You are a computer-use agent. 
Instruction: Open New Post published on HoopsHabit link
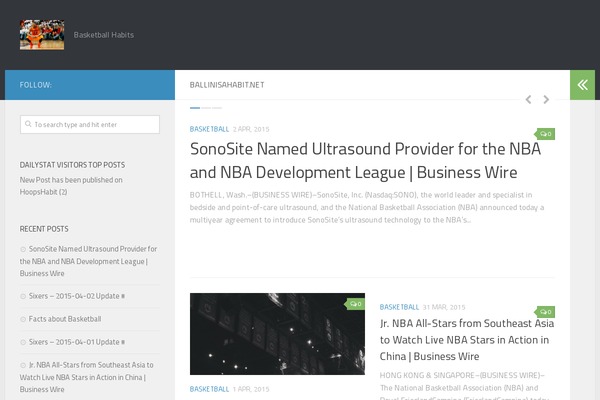pos(71,186)
